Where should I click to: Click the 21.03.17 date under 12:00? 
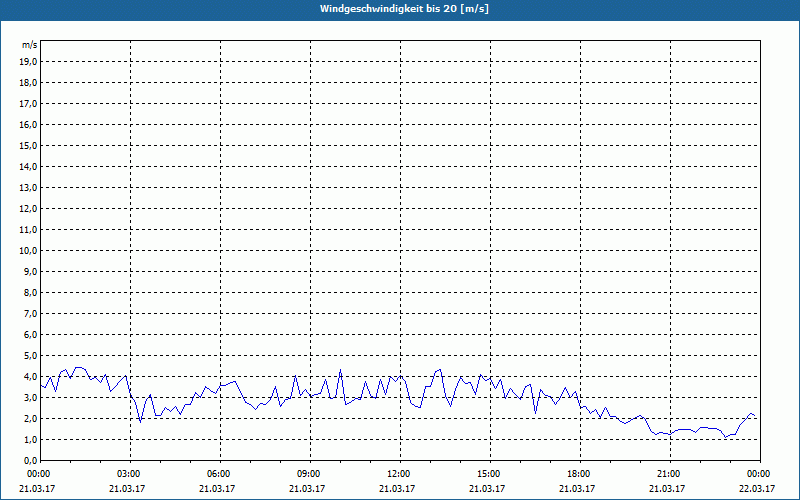point(396,489)
